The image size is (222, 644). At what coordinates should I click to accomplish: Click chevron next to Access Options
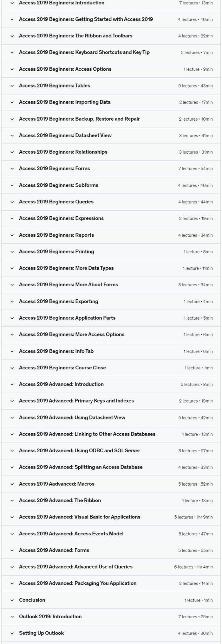(x=12, y=69)
